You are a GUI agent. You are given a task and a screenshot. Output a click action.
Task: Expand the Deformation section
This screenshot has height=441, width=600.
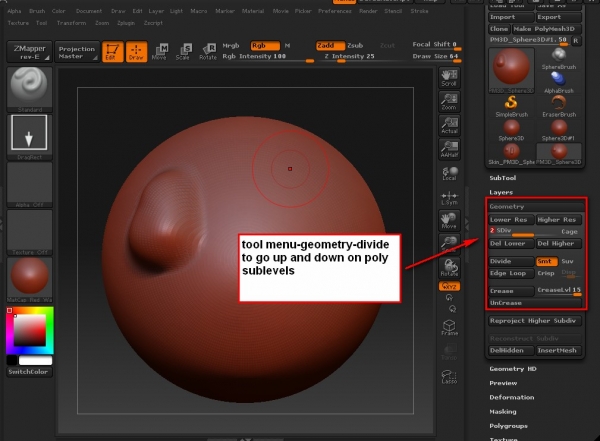click(x=512, y=397)
